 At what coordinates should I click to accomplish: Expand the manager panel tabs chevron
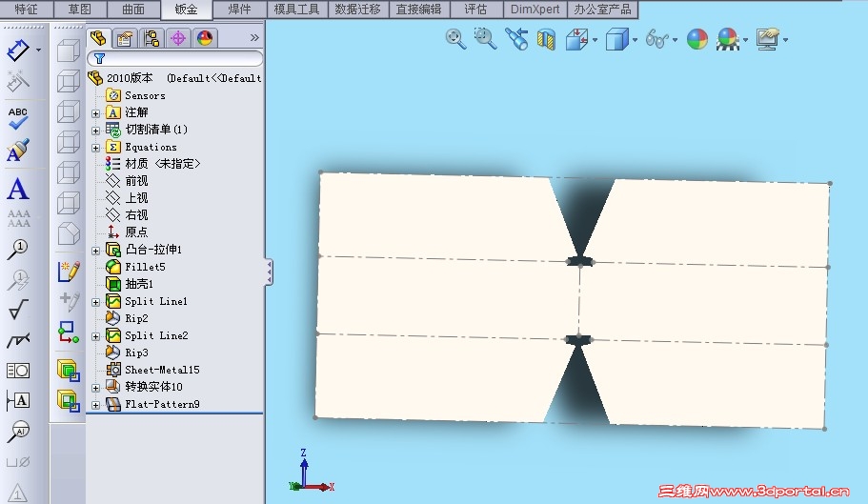[254, 37]
